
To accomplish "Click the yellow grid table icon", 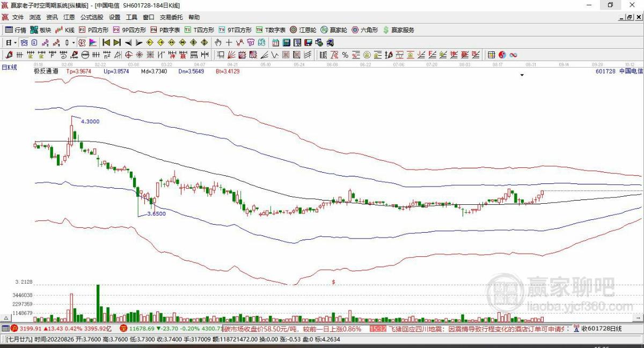I will 491,54.
